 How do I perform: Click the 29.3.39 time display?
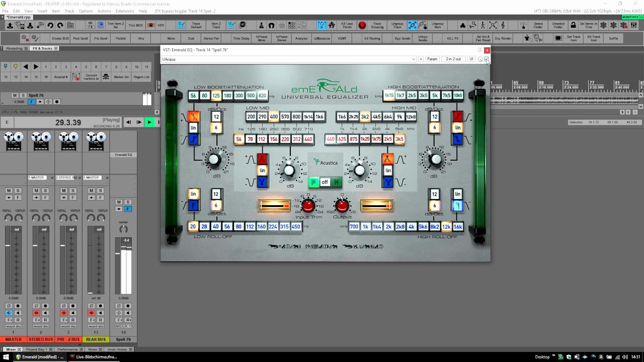(x=68, y=123)
